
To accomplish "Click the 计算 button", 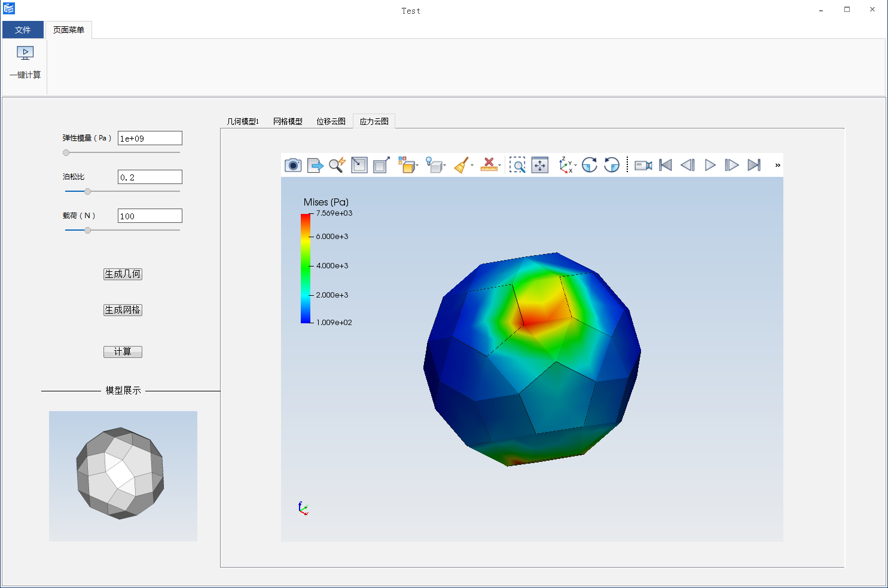I will click(x=123, y=352).
